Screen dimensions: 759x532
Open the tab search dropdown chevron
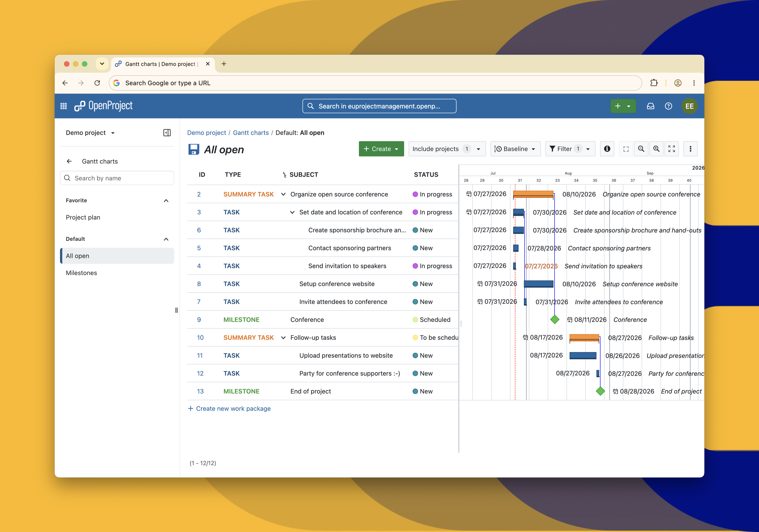pyautogui.click(x=102, y=64)
